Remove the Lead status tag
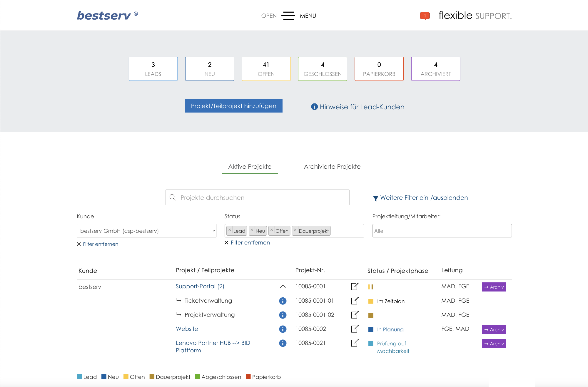This screenshot has height=387, width=588. click(230, 230)
